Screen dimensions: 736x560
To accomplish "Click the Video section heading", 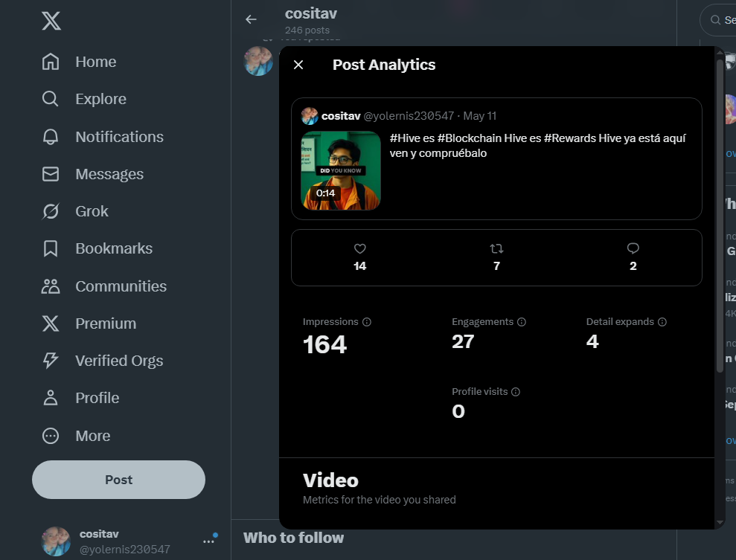I will pyautogui.click(x=330, y=480).
